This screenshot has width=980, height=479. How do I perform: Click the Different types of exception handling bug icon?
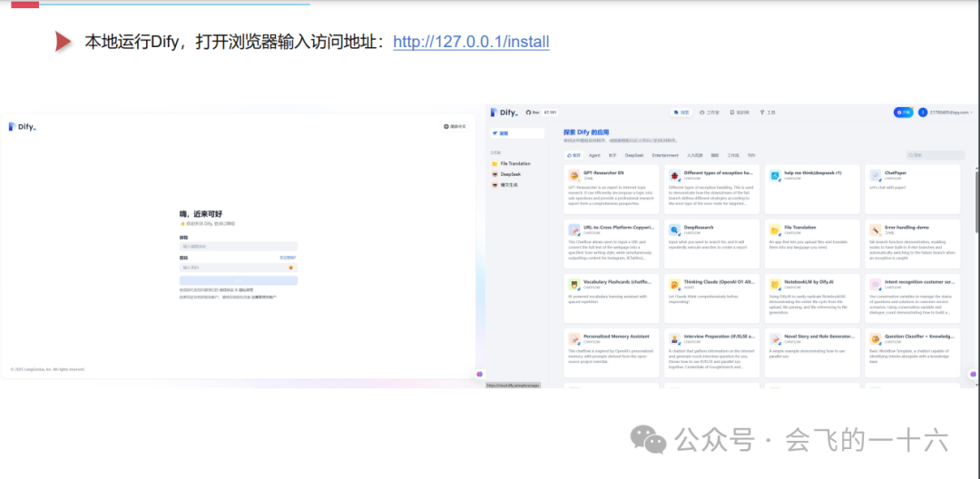[x=674, y=175]
